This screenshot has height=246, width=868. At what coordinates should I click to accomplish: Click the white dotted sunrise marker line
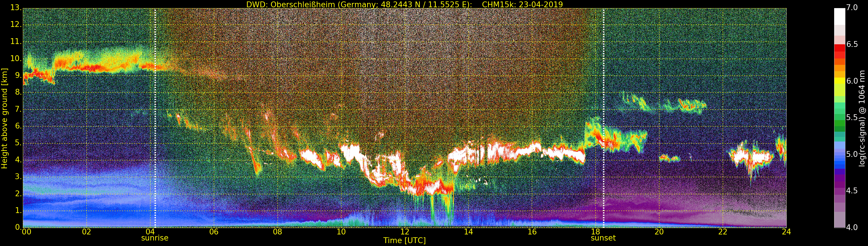tap(155, 118)
